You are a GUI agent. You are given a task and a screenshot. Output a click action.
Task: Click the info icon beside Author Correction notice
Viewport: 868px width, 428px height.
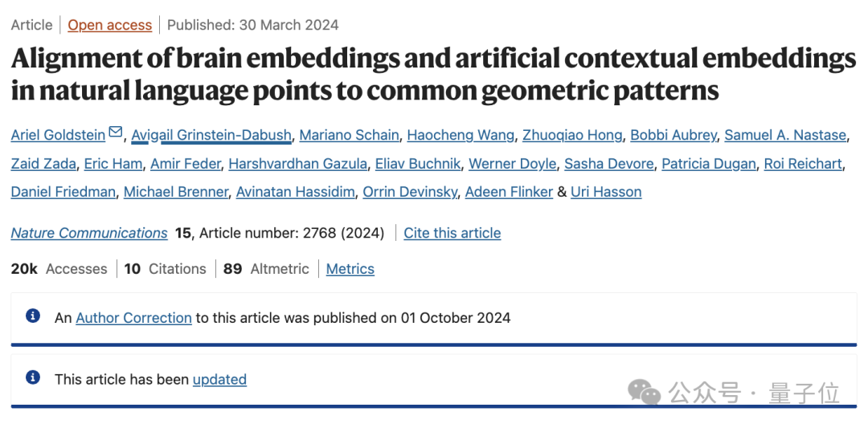pos(33,316)
